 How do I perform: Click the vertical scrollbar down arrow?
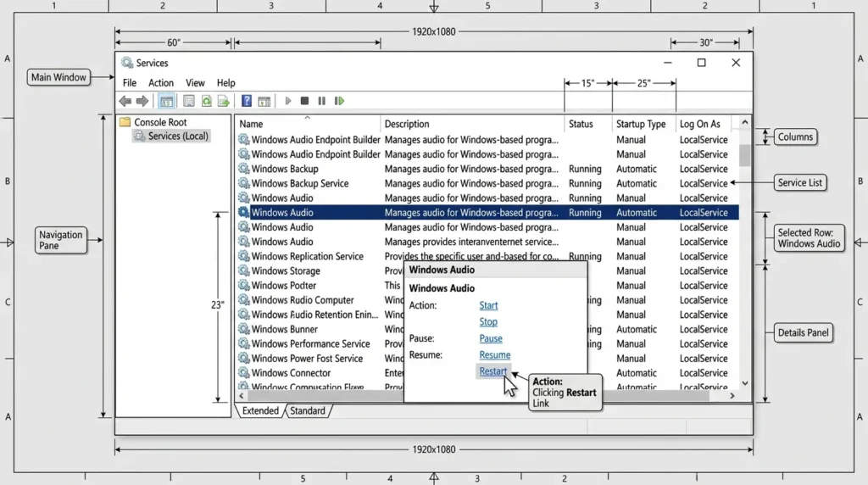coord(745,383)
